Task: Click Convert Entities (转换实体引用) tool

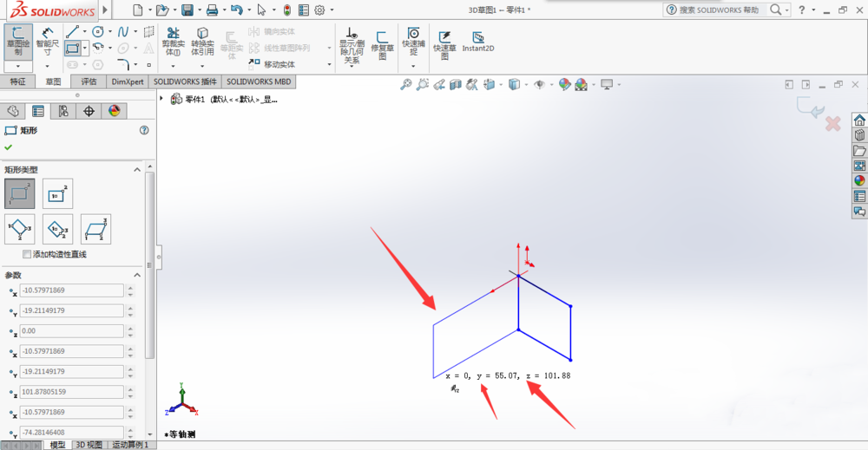Action: coord(202,42)
